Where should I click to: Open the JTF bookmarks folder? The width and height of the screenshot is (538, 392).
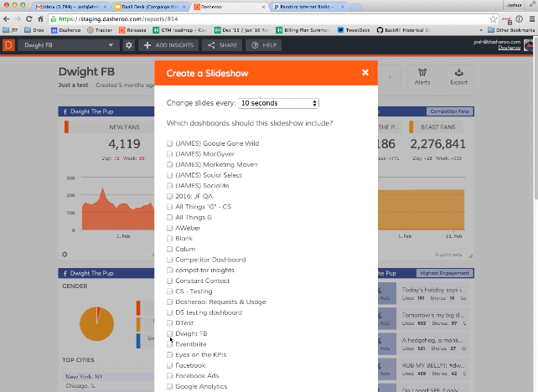tap(10, 30)
